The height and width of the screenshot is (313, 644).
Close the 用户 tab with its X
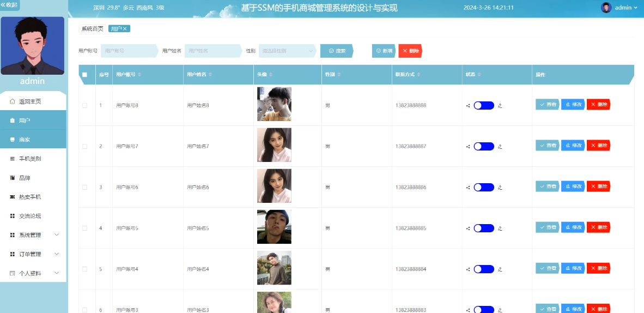[x=125, y=28]
